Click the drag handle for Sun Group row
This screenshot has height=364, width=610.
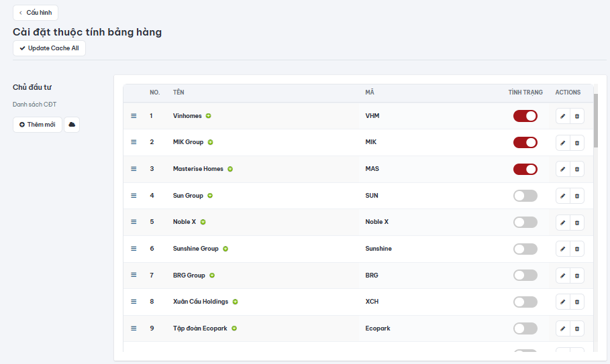tap(134, 196)
